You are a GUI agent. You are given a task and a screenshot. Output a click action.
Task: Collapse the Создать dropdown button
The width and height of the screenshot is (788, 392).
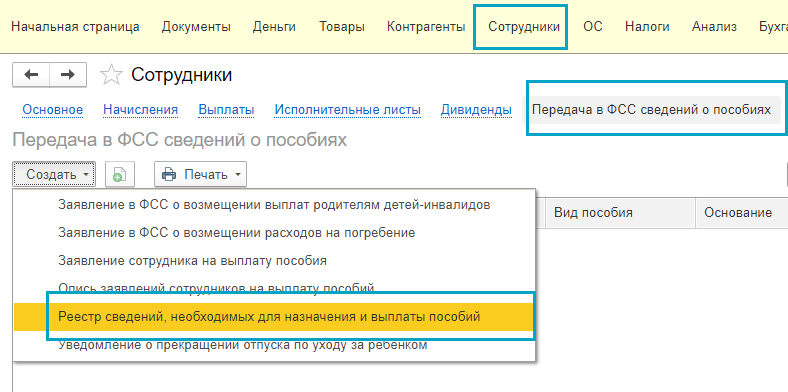[x=54, y=174]
